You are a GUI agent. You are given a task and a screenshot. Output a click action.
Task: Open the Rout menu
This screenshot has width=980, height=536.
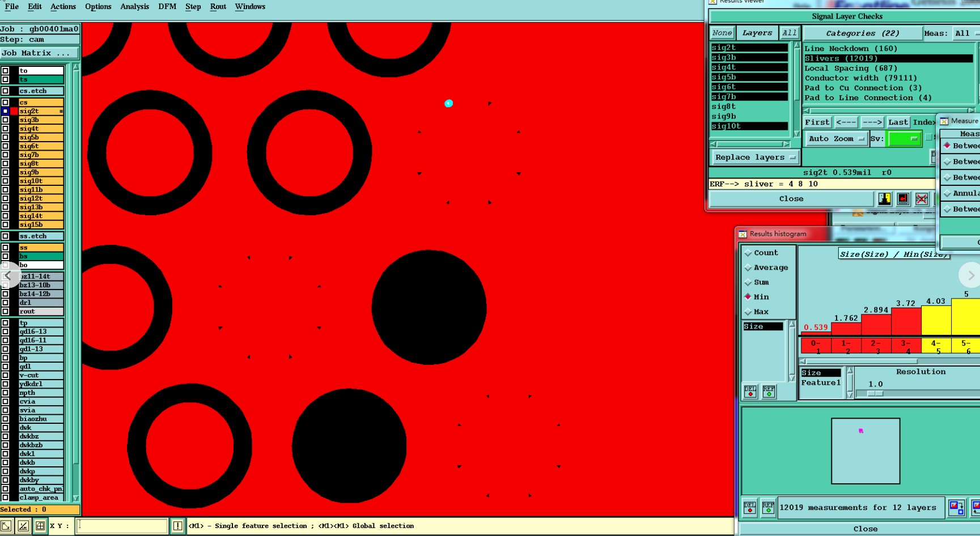point(218,7)
